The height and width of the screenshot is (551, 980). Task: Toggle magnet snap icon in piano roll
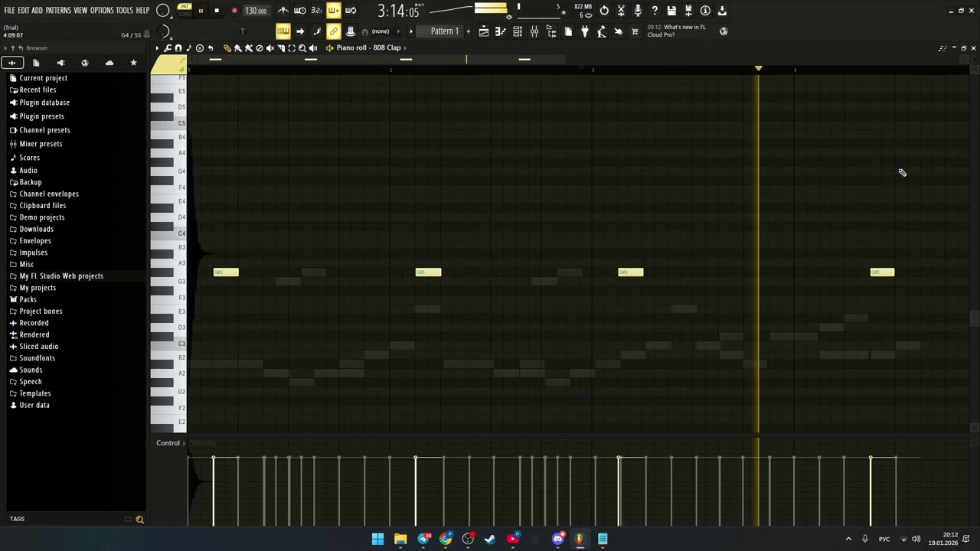click(178, 47)
